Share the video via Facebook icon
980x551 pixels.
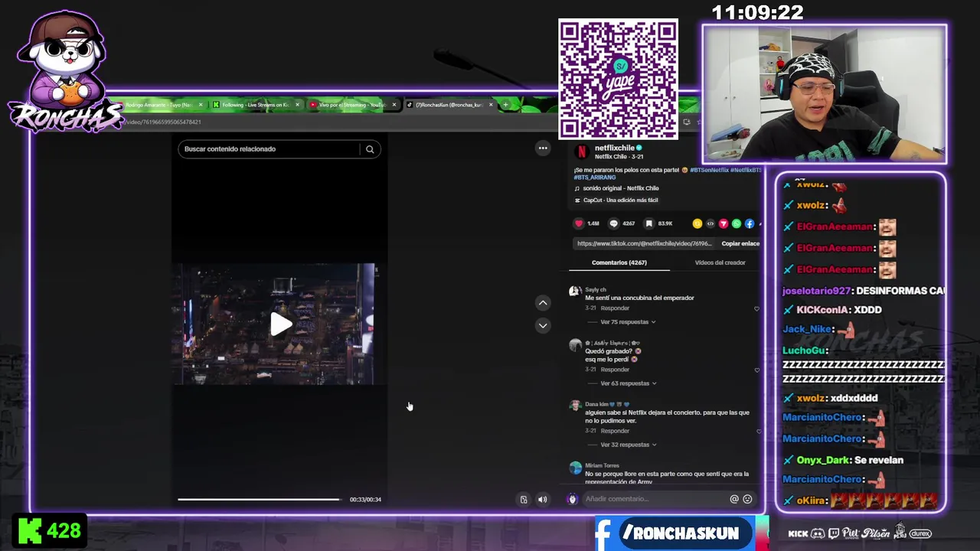tap(750, 223)
